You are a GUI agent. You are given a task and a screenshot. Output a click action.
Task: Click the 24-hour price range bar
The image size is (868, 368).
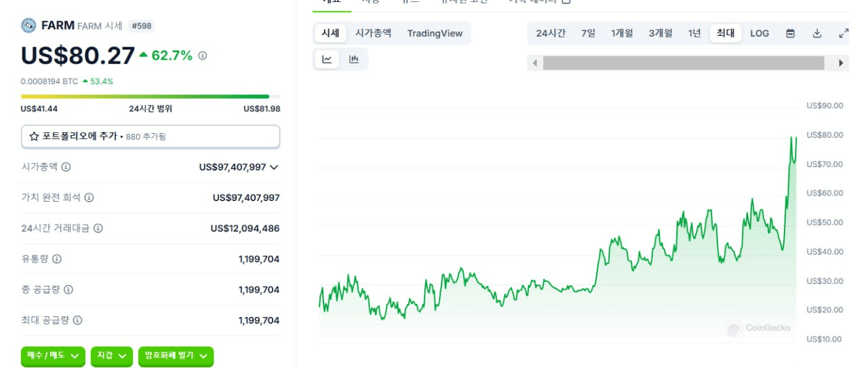151,96
